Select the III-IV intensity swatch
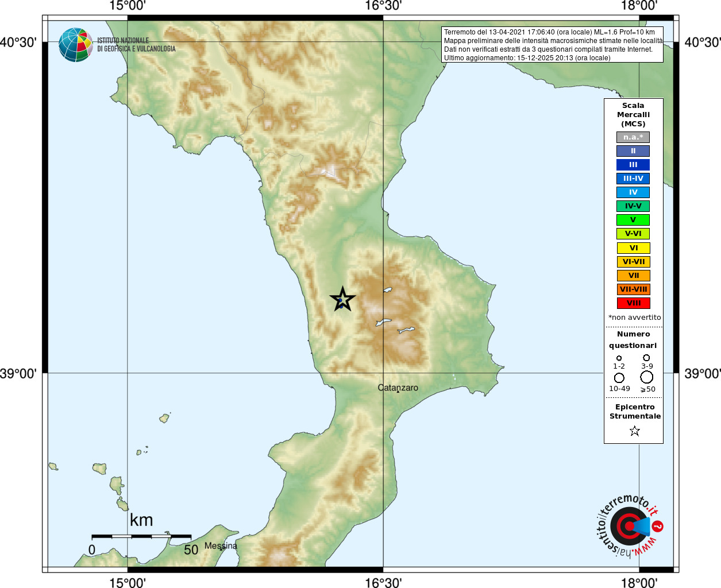 pos(633,179)
